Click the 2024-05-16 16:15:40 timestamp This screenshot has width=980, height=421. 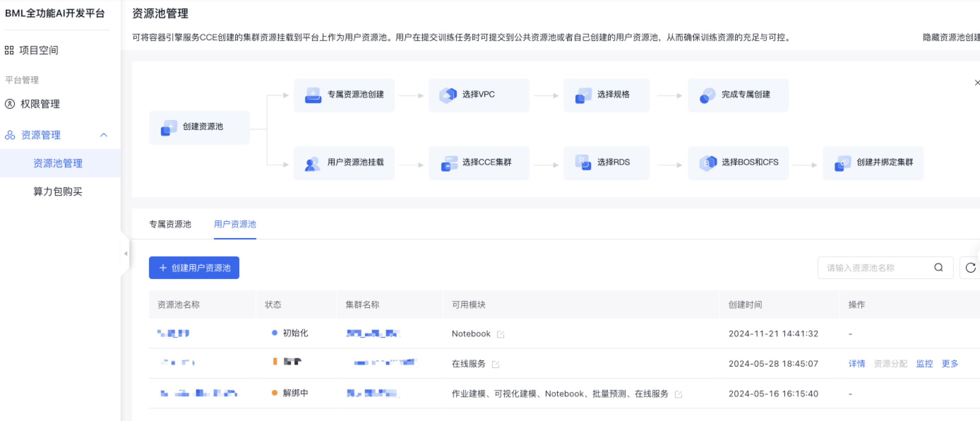pyautogui.click(x=773, y=394)
